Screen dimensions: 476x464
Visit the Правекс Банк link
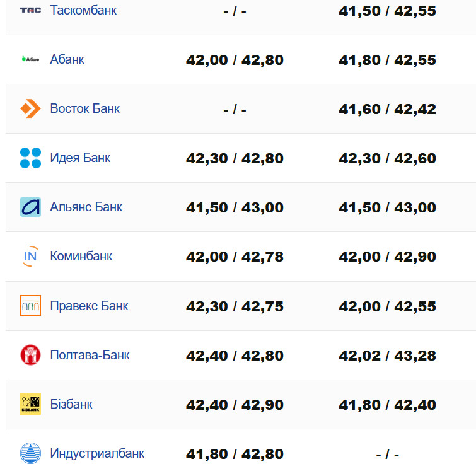coord(89,306)
